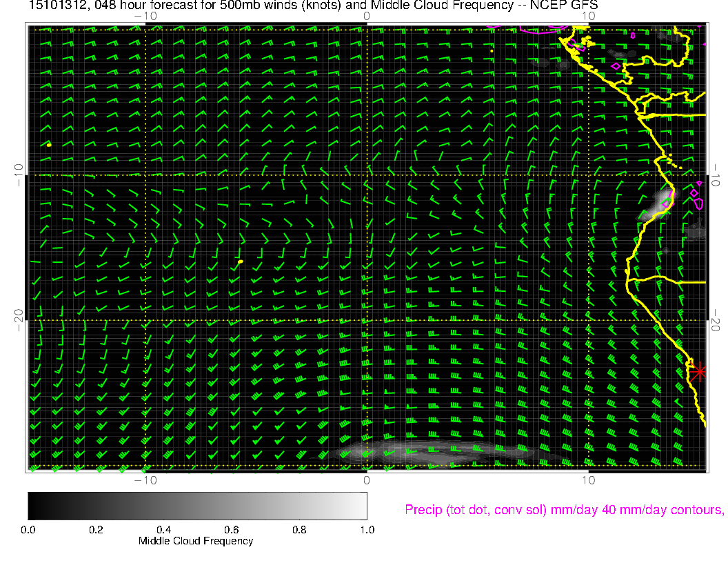This screenshot has width=728, height=563.
Task: Click the 0.0 tick label under the colorbar
Action: tap(28, 530)
